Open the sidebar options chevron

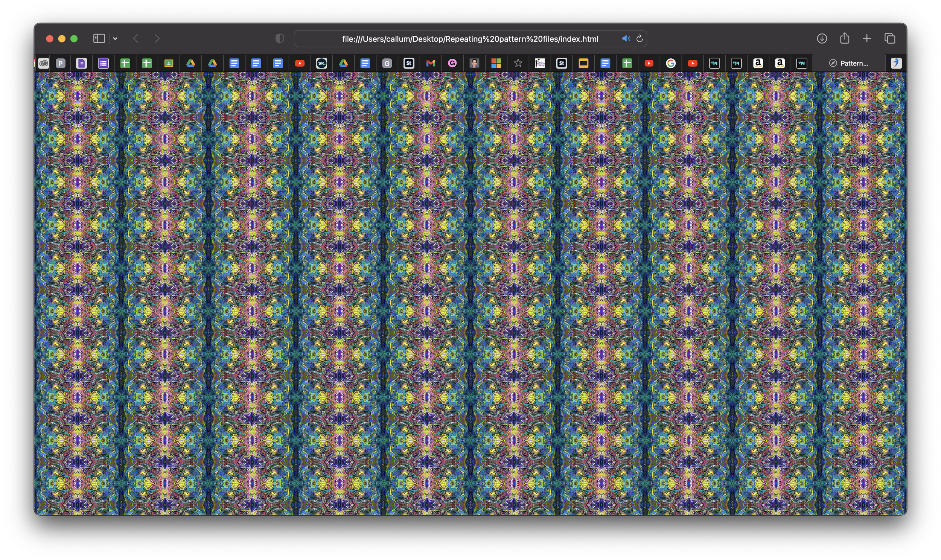116,38
